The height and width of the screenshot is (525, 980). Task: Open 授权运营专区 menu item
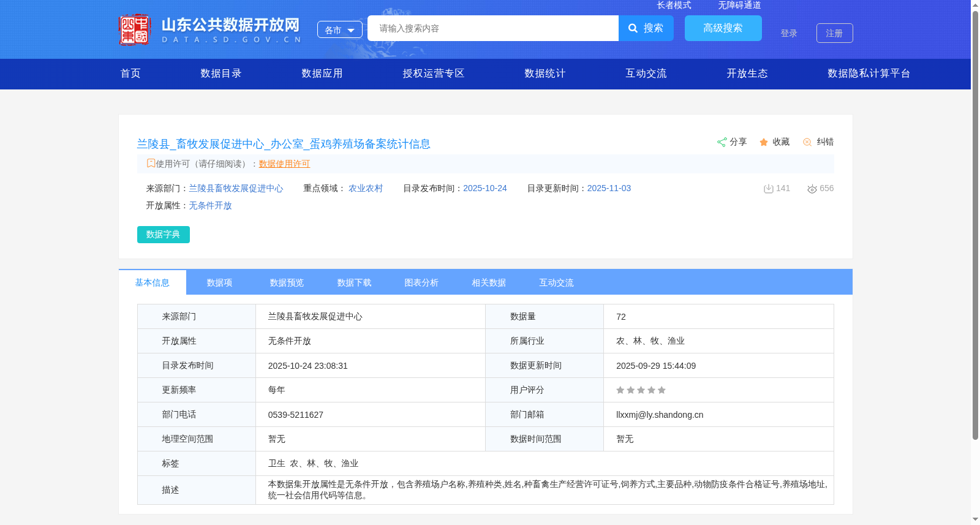coord(434,74)
